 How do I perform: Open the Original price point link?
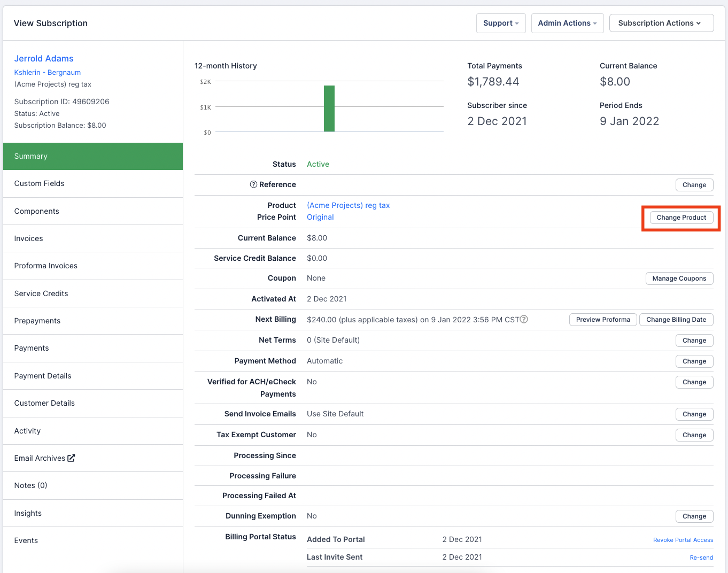point(320,217)
